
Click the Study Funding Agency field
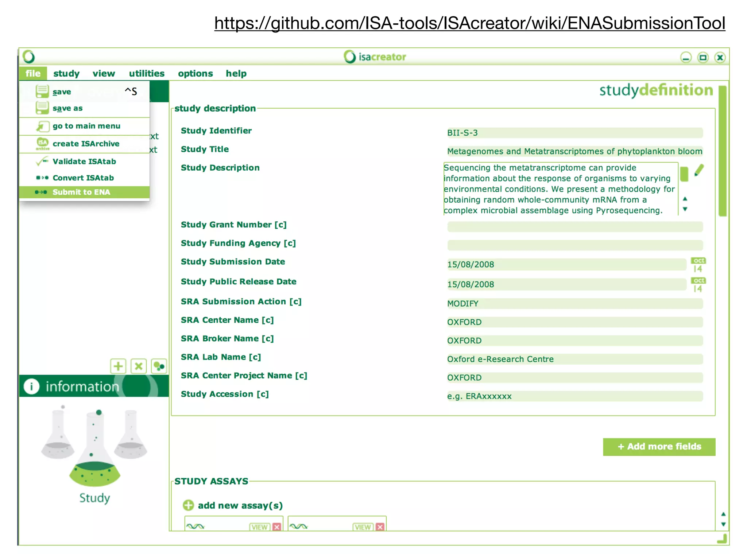tap(575, 245)
